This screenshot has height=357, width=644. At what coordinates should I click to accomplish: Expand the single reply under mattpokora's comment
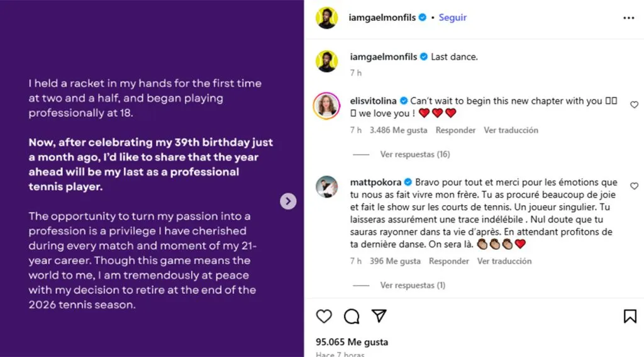[413, 285]
